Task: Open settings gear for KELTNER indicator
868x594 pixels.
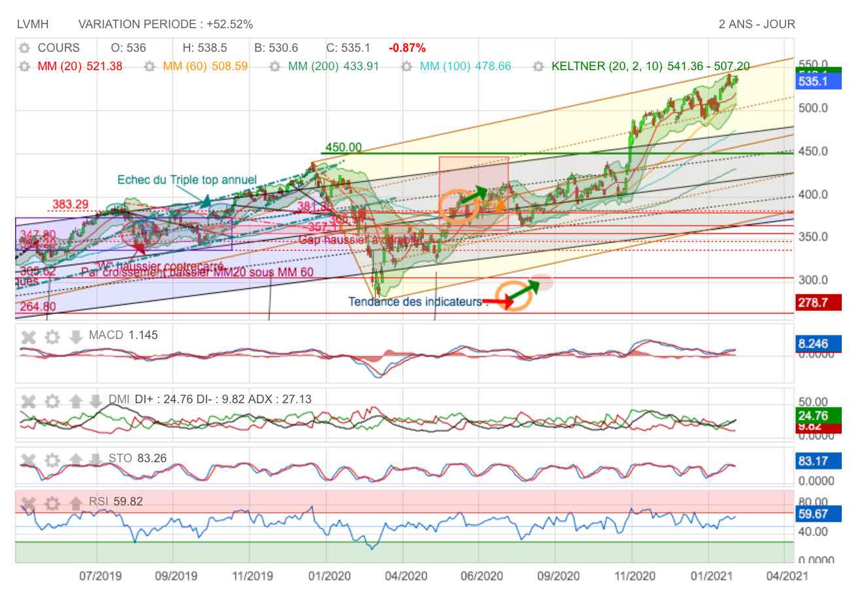Action: pyautogui.click(x=539, y=66)
